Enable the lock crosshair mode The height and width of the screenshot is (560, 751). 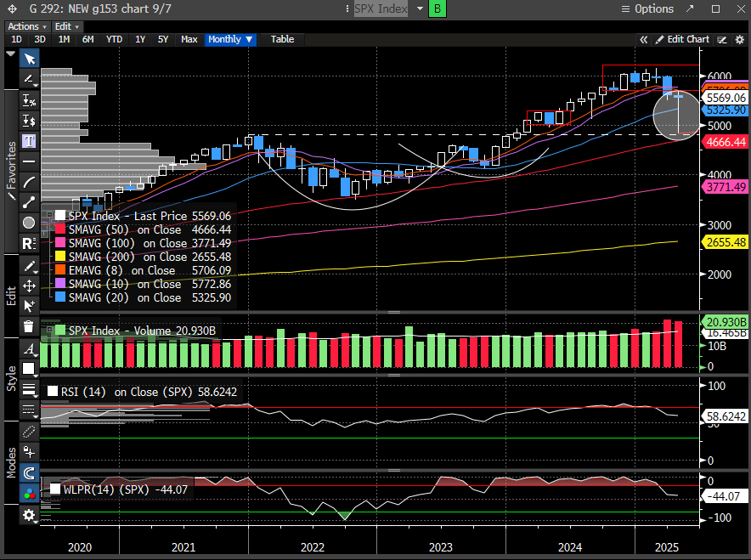point(29,452)
